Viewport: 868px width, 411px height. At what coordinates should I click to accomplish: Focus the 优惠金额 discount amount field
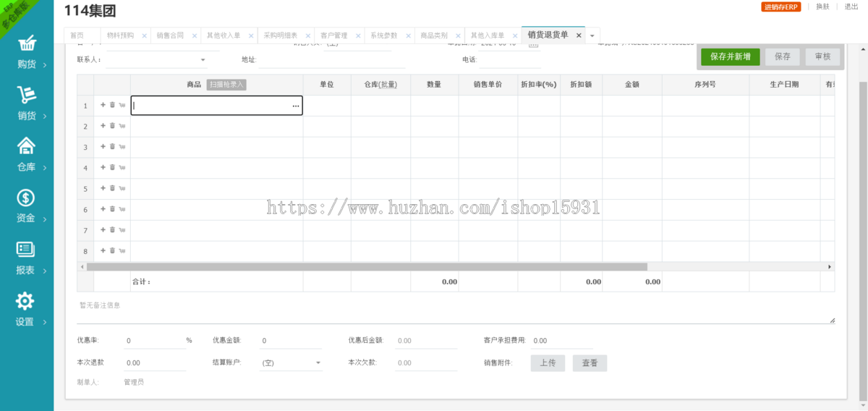coord(290,341)
